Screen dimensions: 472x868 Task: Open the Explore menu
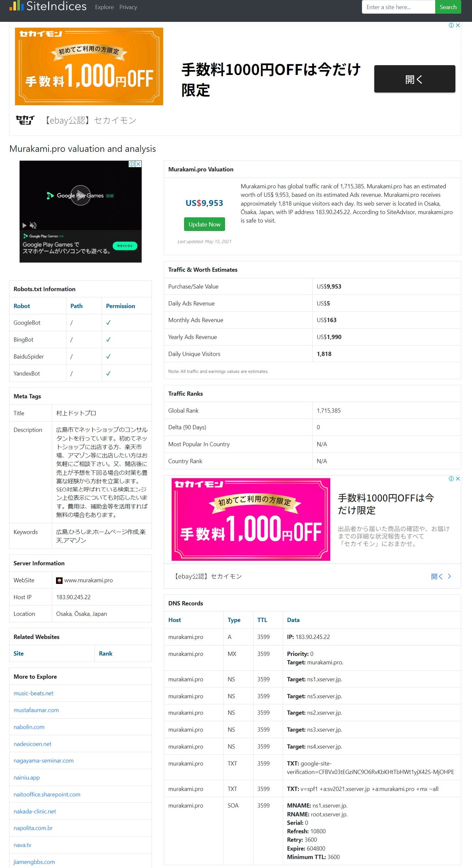104,7
